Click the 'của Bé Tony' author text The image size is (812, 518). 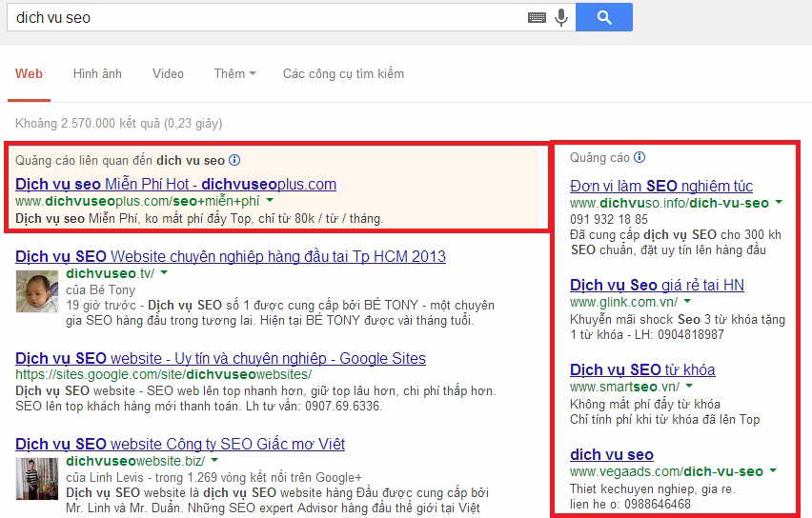click(100, 289)
